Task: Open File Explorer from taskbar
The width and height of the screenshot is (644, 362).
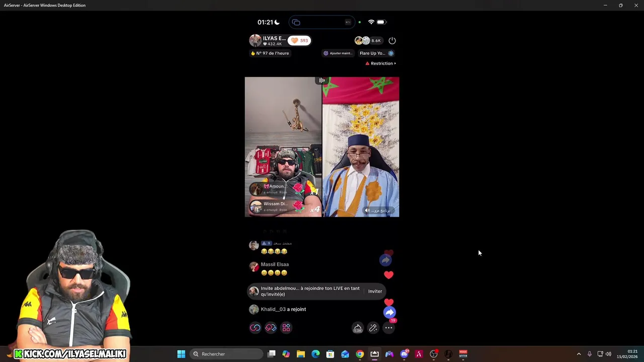Action: [x=301, y=354]
